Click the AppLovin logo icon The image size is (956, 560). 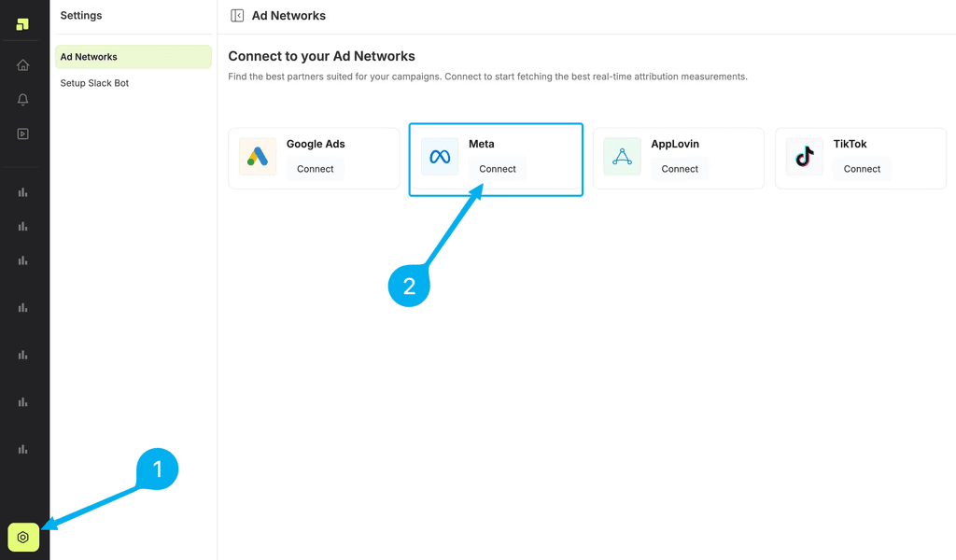[x=622, y=157]
